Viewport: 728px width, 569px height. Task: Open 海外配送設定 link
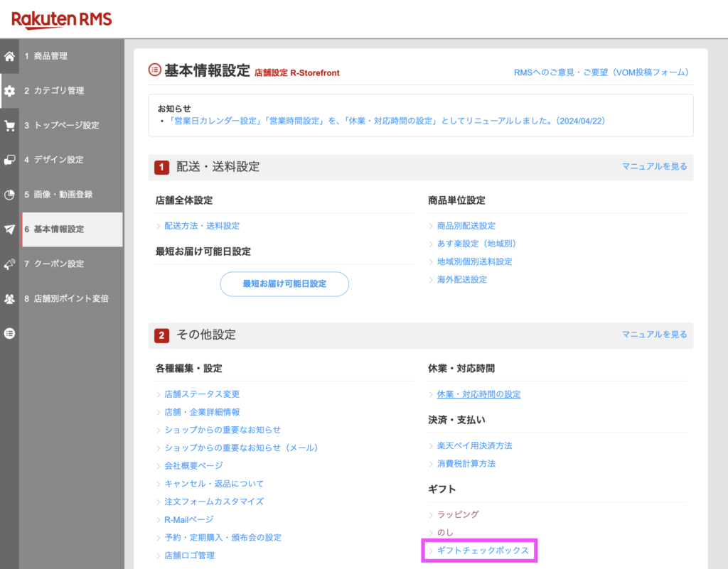click(x=462, y=280)
